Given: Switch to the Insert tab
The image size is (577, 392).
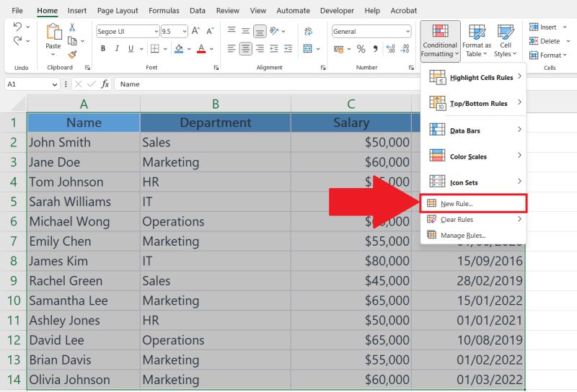Looking at the screenshot, I should (x=77, y=11).
